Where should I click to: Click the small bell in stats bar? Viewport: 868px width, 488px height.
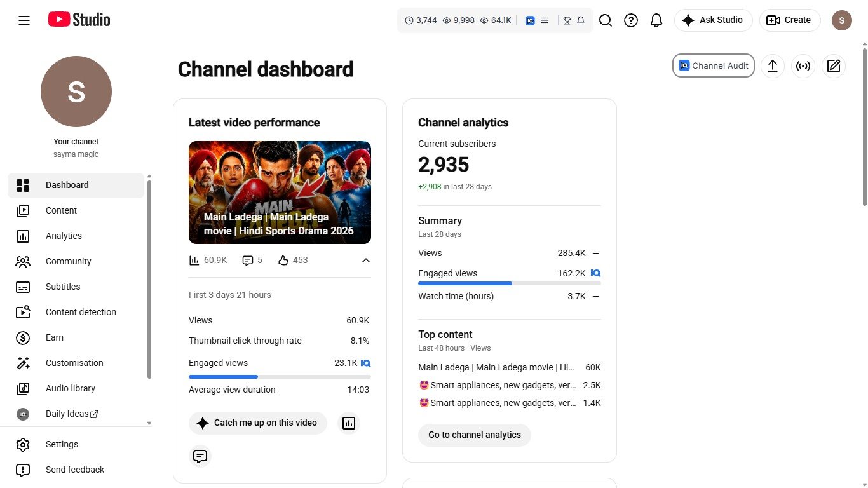(581, 20)
